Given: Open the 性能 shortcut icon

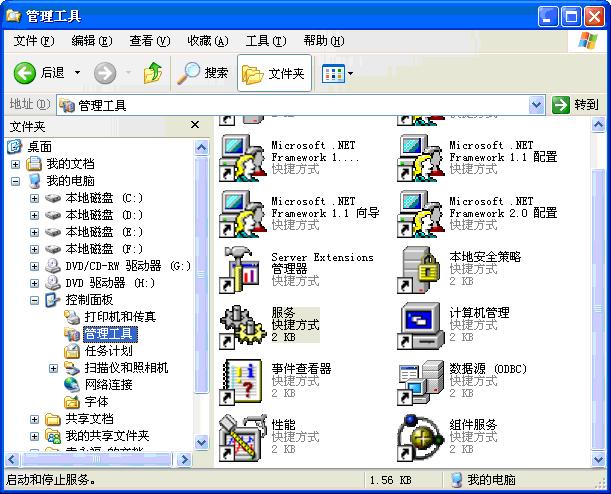Looking at the screenshot, I should coord(243,438).
